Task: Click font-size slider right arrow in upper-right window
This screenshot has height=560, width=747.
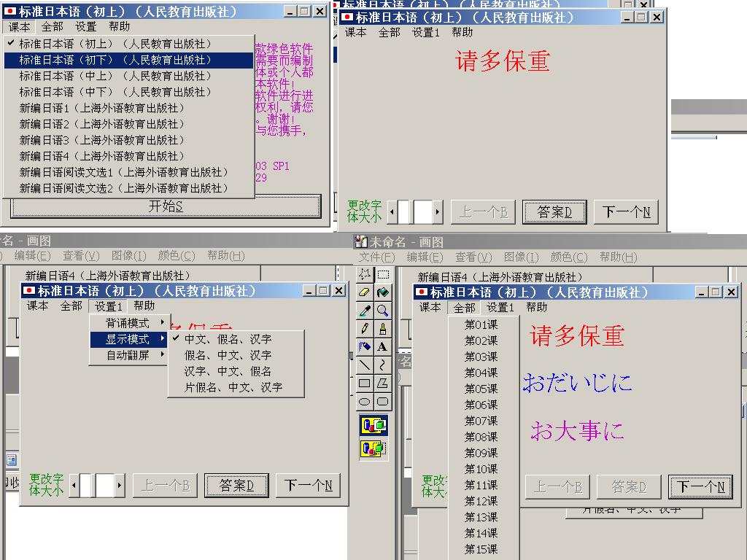Action: click(438, 212)
